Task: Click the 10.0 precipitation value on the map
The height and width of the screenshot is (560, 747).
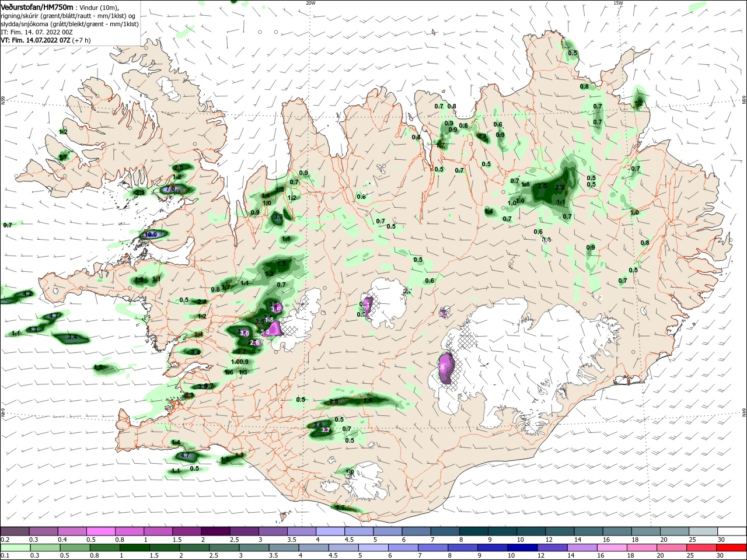Action: [151, 235]
